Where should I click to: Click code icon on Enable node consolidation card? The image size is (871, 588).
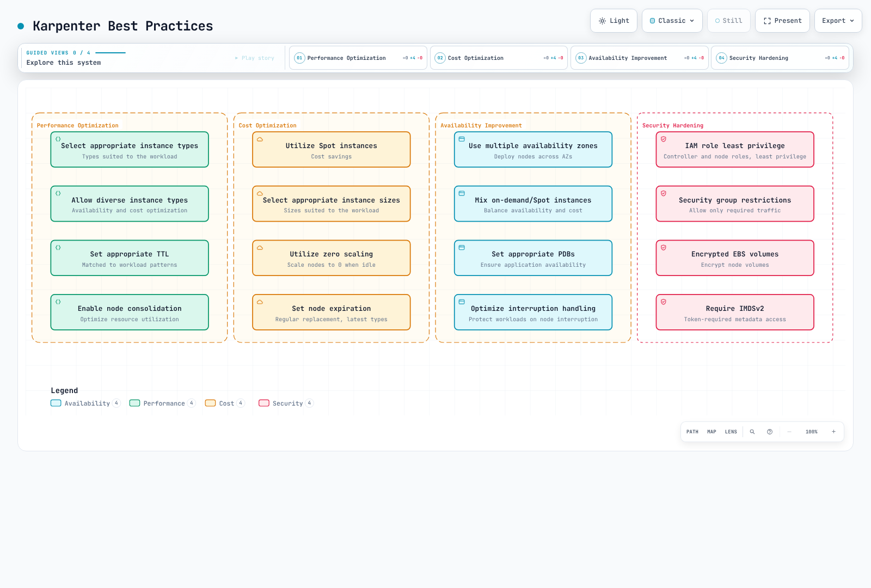tap(58, 302)
